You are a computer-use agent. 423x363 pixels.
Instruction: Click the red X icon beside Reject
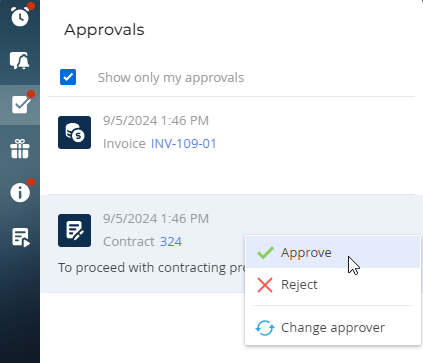click(265, 285)
